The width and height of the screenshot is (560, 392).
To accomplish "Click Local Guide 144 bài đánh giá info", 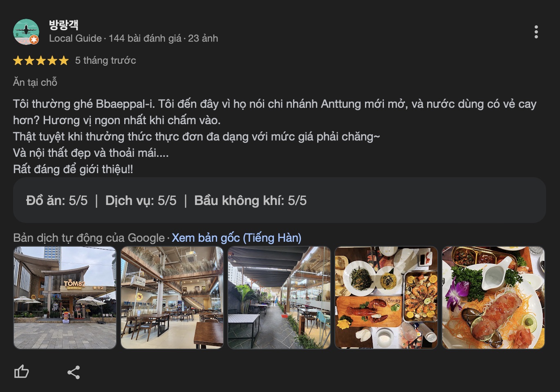I will point(134,38).
